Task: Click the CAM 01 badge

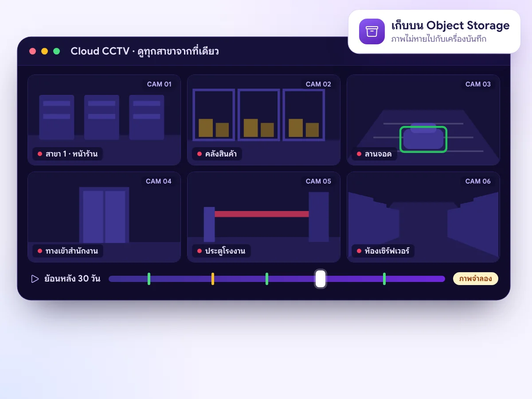Action: click(x=159, y=84)
